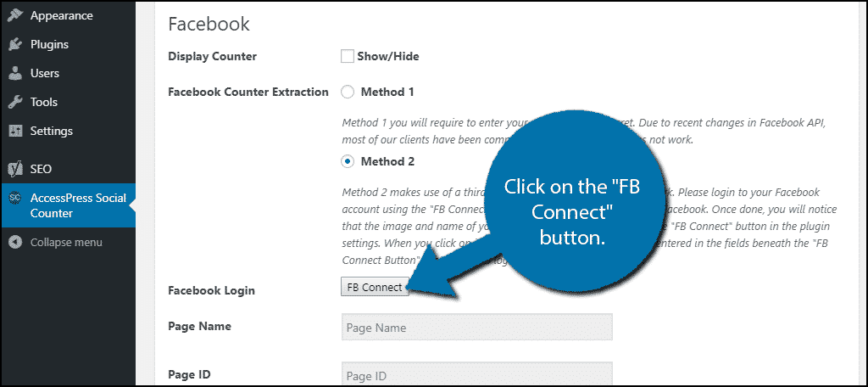Click the Plugins plug icon
The width and height of the screenshot is (868, 387).
(15, 44)
